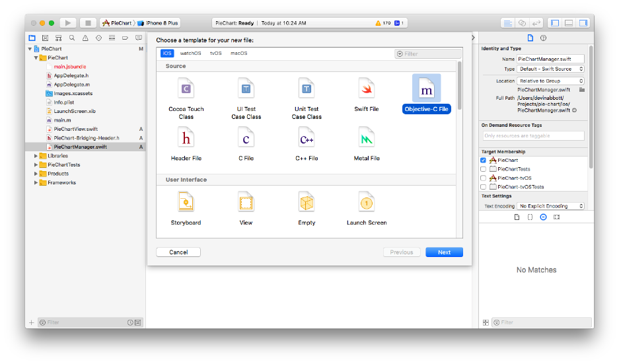Choose the C File template

click(x=246, y=144)
